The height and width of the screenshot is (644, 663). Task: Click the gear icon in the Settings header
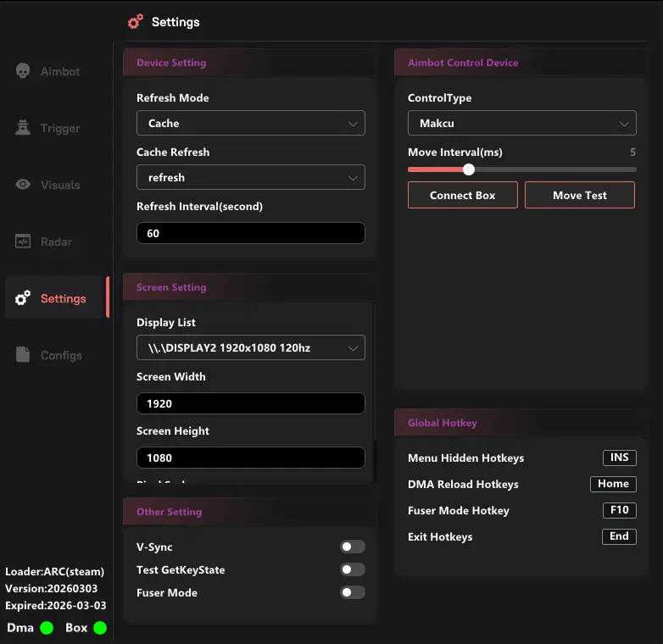click(x=136, y=22)
